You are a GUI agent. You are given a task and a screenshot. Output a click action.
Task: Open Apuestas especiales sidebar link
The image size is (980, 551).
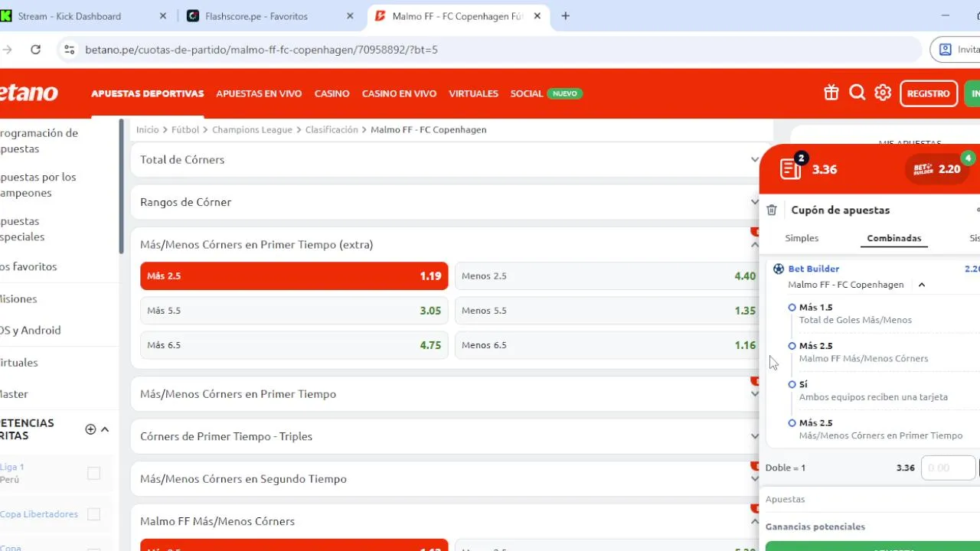pos(23,229)
